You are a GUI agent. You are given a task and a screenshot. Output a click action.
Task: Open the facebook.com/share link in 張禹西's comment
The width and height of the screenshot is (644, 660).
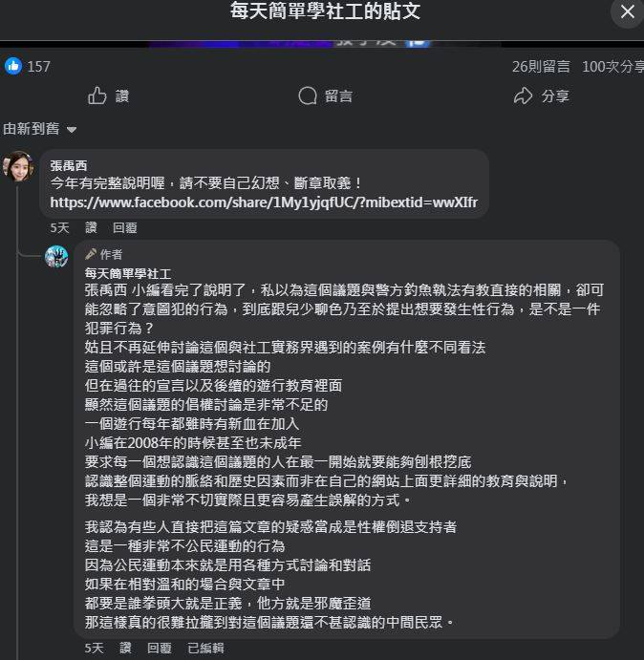[x=264, y=202]
